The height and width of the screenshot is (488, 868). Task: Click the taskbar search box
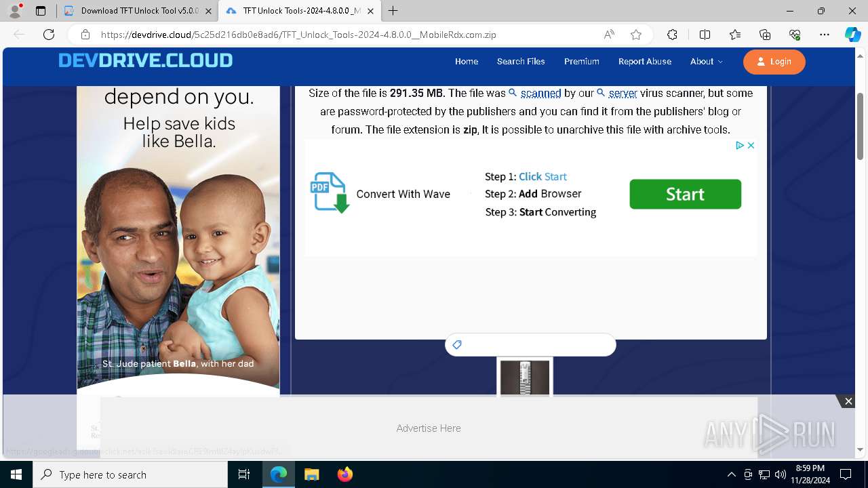point(130,474)
